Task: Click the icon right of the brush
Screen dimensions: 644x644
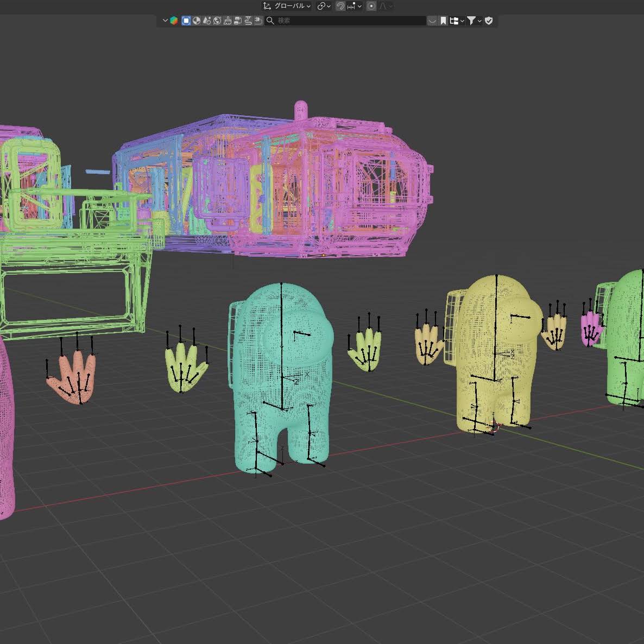Action: 237,21
